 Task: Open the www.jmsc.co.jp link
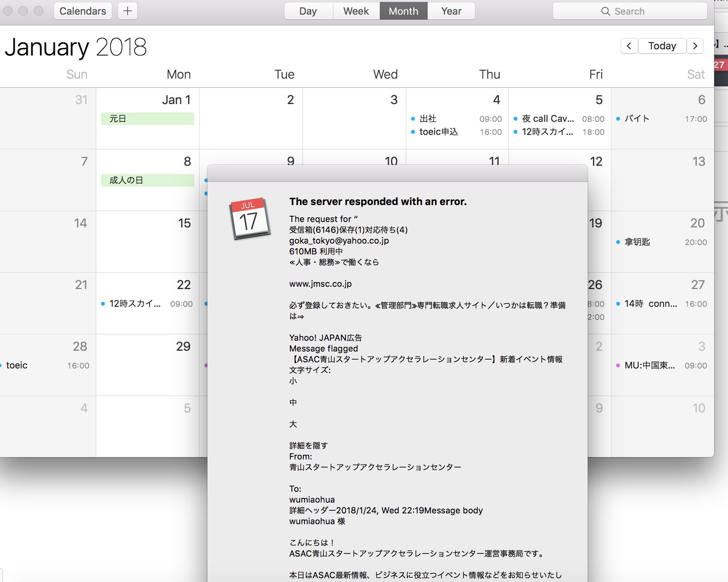coord(320,284)
